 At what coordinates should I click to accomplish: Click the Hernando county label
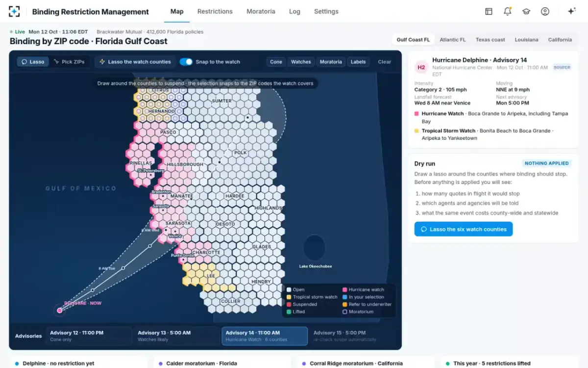161,111
